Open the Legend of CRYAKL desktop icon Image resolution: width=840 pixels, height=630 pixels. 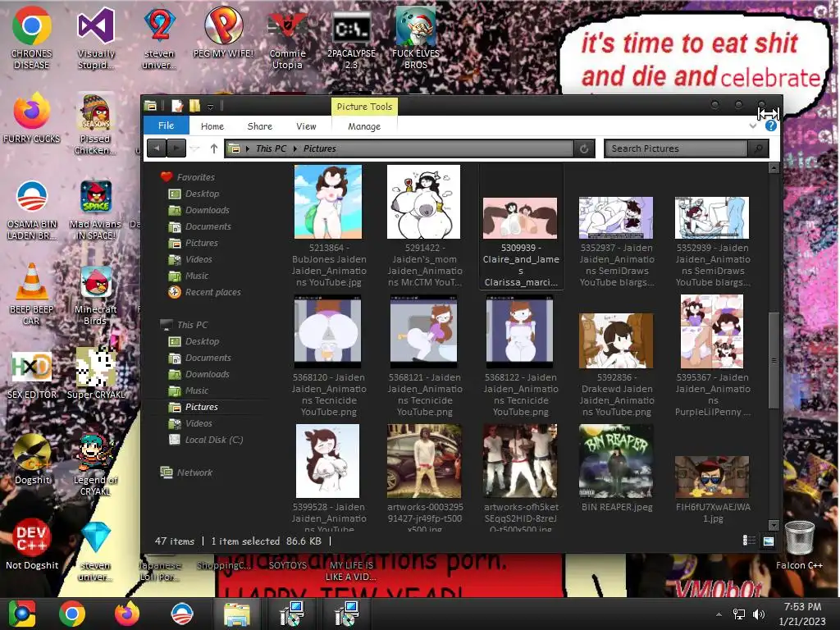95,464
